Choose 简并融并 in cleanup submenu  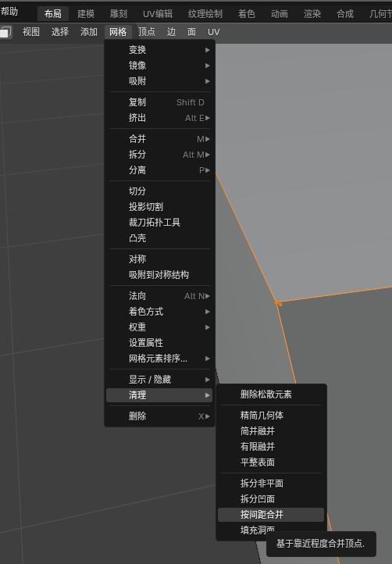(271, 431)
